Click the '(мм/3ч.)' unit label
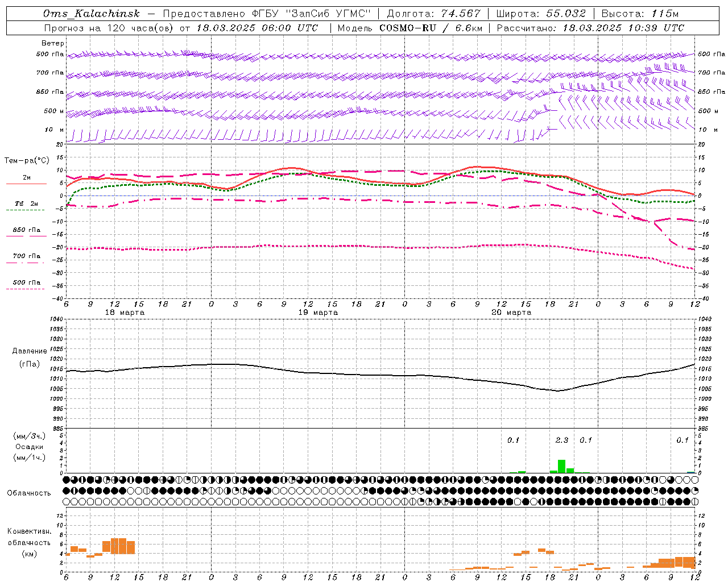Image resolution: width=728 pixels, height=582 pixels. pos(30,436)
